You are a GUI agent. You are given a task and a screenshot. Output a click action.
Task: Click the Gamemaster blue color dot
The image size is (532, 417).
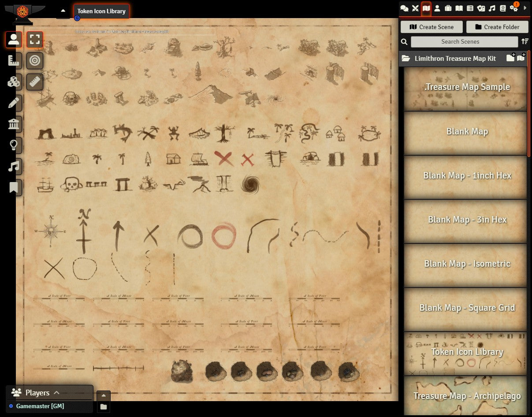(x=11, y=406)
